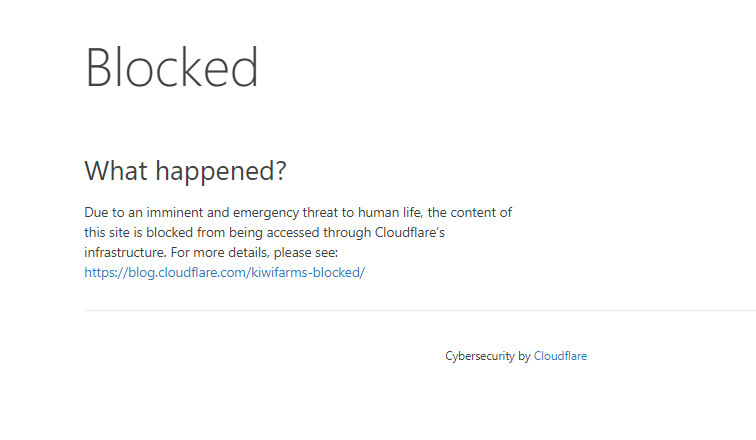The width and height of the screenshot is (756, 440).
Task: Click the 'What happened?' heading
Action: coord(186,171)
